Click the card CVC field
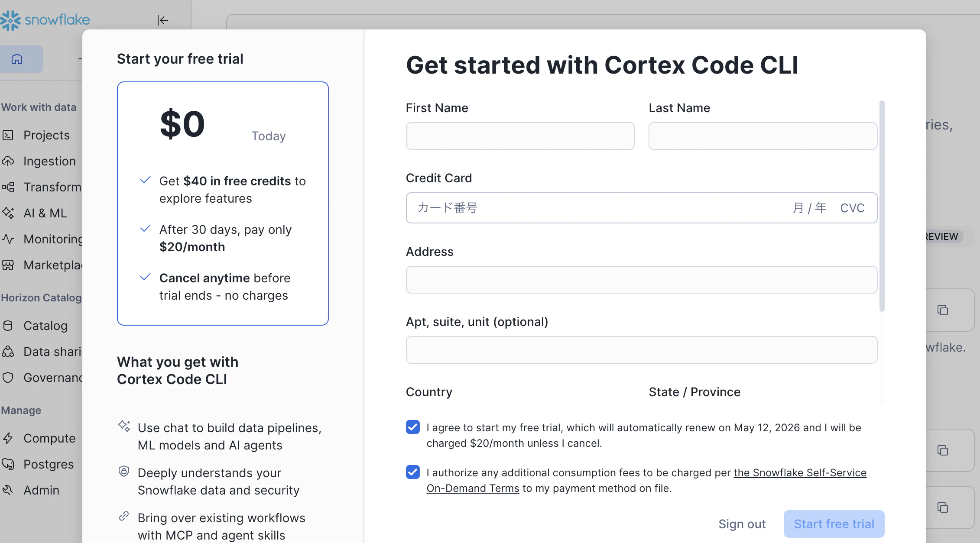Viewport: 980px width, 543px height. [x=852, y=208]
